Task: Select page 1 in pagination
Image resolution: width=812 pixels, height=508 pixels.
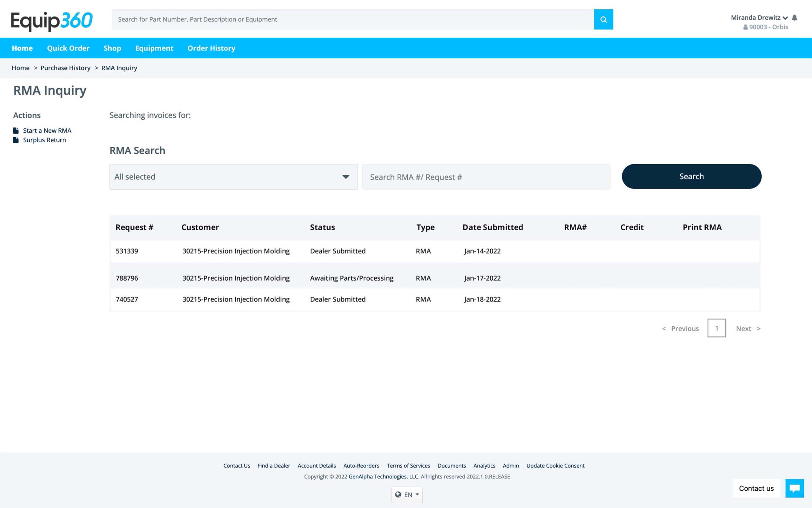Action: point(717,328)
